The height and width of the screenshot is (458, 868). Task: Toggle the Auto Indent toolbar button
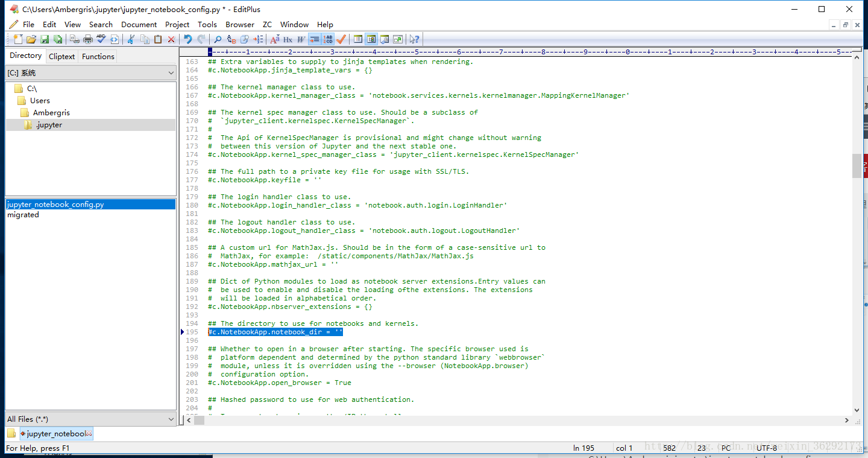click(314, 39)
